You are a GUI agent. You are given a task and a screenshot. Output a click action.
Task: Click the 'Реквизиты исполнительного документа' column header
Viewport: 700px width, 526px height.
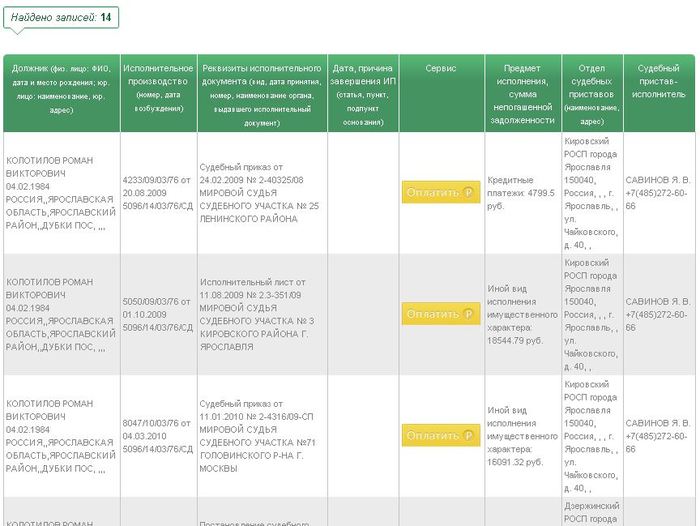click(262, 93)
